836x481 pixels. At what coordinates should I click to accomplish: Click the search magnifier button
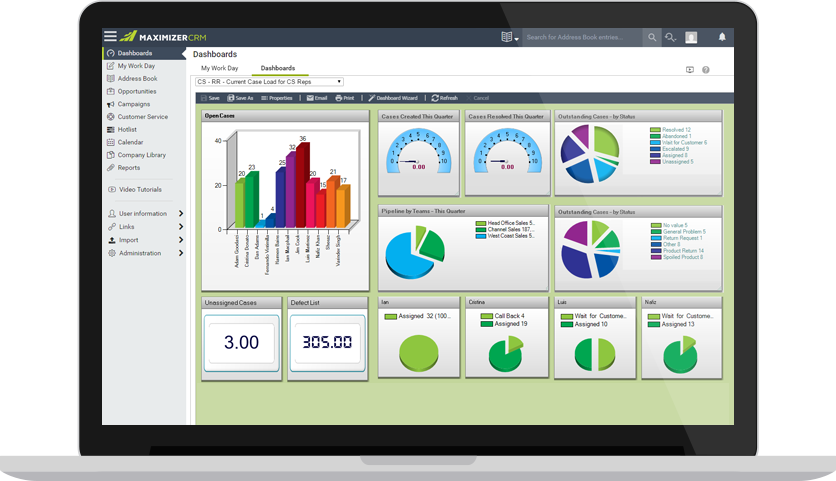652,37
